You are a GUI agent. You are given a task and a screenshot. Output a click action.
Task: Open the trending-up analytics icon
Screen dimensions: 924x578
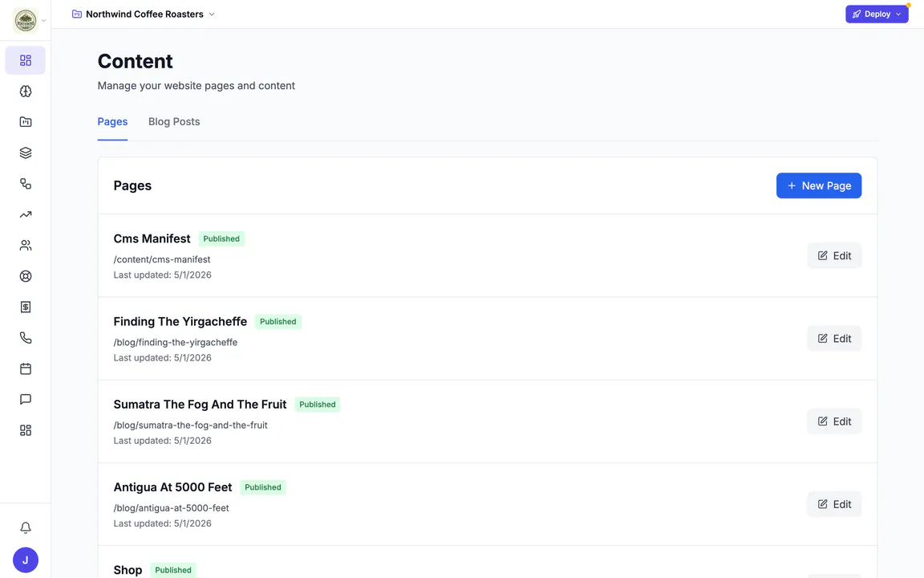coord(26,214)
